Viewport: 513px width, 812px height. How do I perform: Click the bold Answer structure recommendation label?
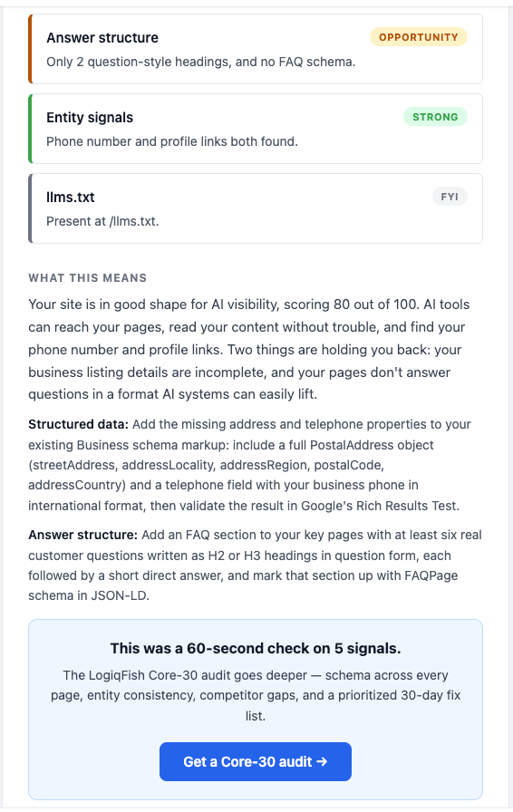pos(82,535)
